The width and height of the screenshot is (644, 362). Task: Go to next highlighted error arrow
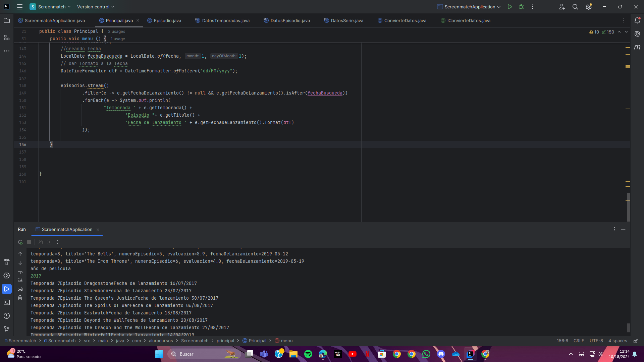pyautogui.click(x=626, y=32)
